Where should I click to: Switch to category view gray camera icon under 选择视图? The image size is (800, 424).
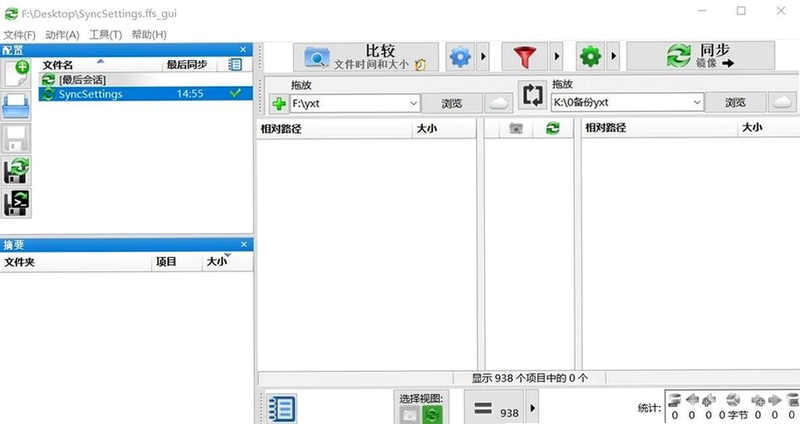click(x=410, y=415)
